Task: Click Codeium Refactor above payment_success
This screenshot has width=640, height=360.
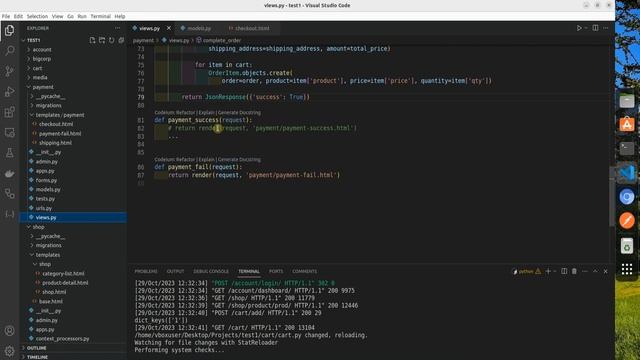Action: click(175, 112)
